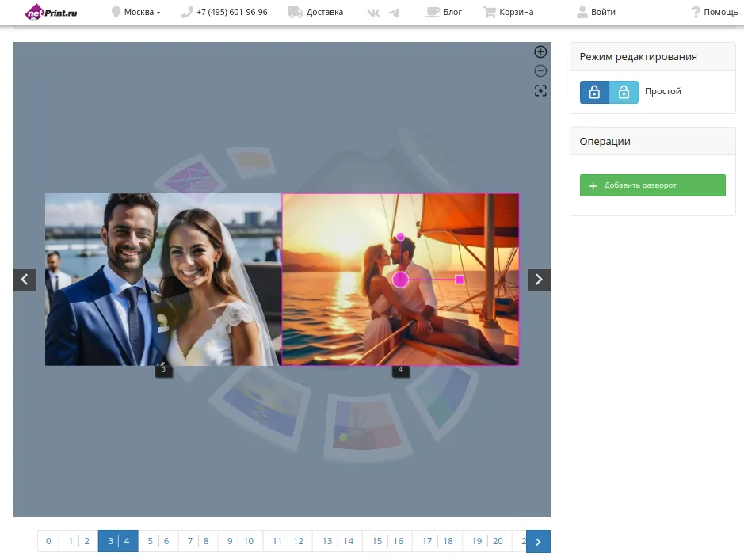Select the zoom in icon above canvas
Screen dimensions: 744x560
point(540,51)
